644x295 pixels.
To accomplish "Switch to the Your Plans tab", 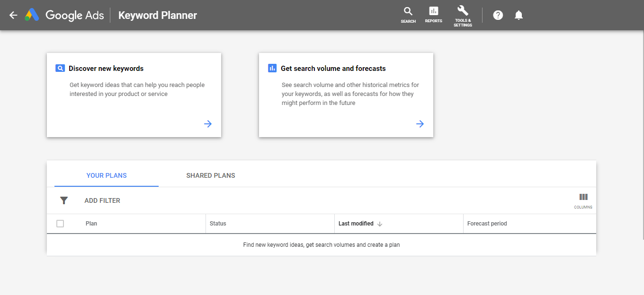I will tap(107, 175).
